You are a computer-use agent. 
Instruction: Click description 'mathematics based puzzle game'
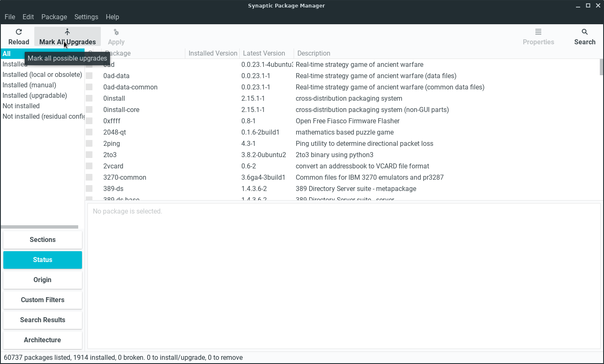pos(345,132)
